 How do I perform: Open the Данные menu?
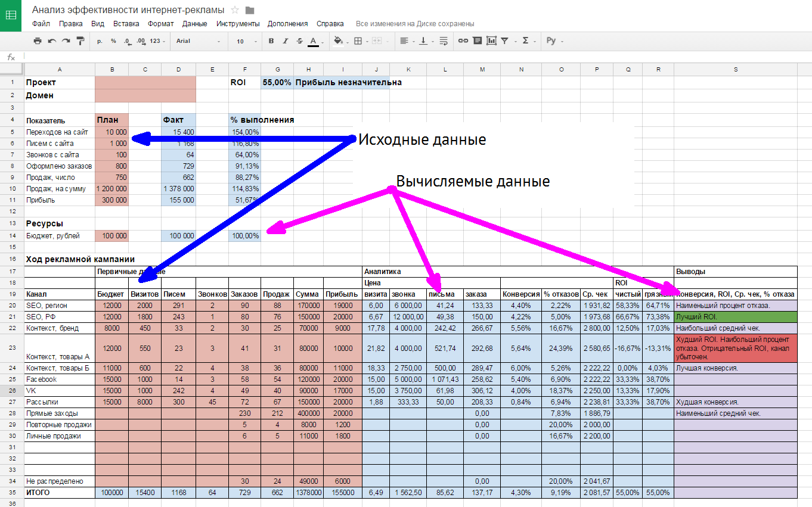tap(195, 24)
